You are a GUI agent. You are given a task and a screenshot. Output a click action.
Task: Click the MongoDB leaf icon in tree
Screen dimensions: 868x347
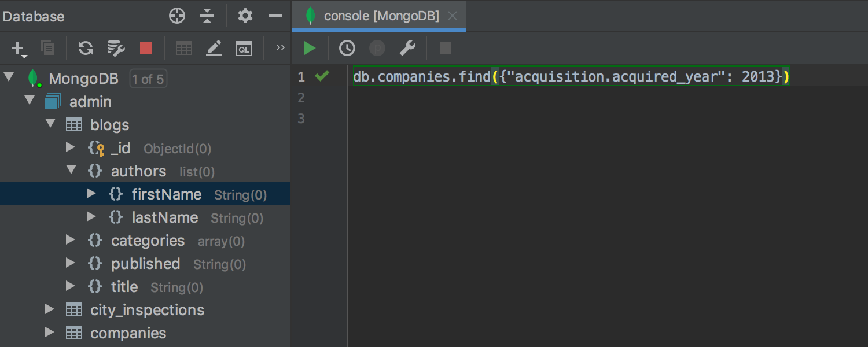(x=35, y=79)
